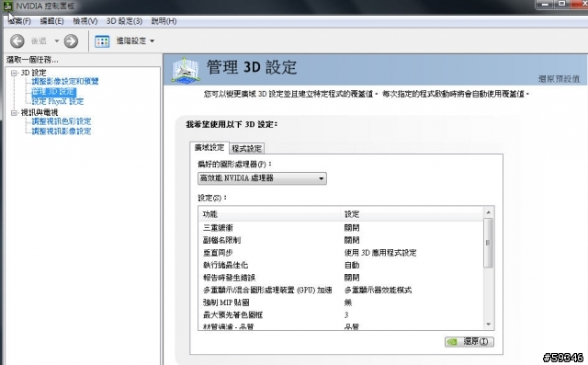
Task: Click the NVIDIA app icon in title bar
Action: (x=7, y=6)
